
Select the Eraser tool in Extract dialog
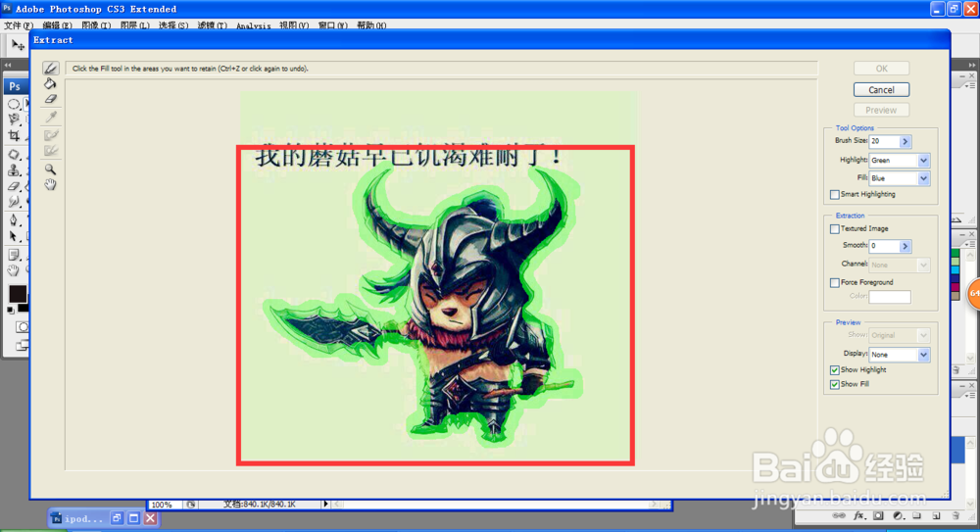click(x=50, y=99)
